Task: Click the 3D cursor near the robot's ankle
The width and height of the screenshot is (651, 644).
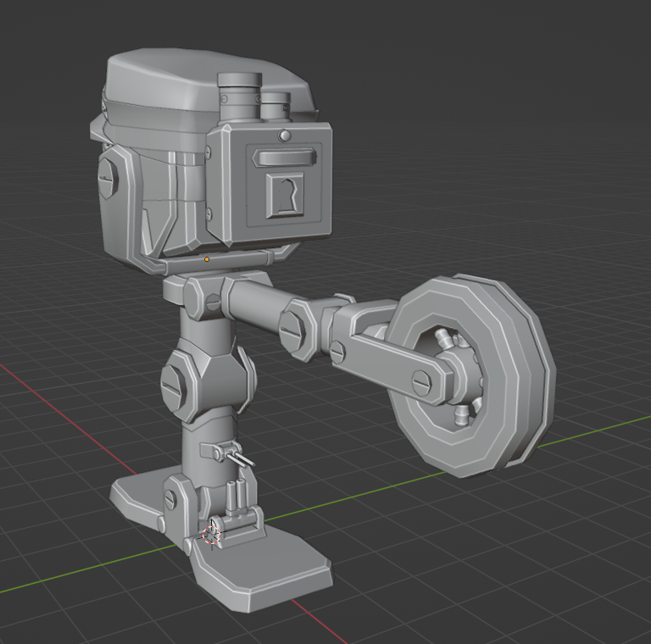Action: [212, 535]
